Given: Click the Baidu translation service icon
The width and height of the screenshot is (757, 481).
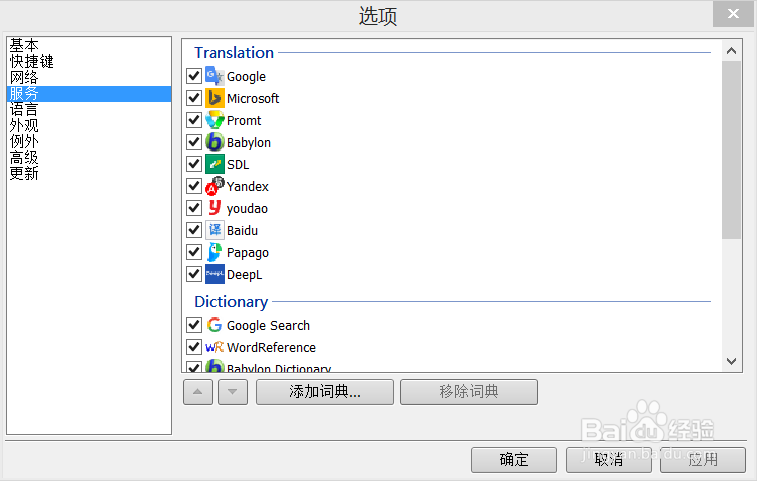Looking at the screenshot, I should coord(215,230).
